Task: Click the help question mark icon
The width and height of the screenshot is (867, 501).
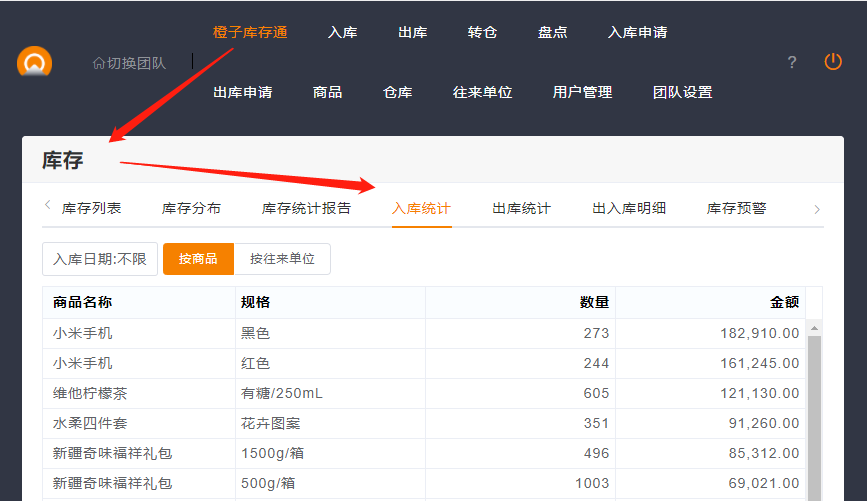Action: pyautogui.click(x=792, y=62)
